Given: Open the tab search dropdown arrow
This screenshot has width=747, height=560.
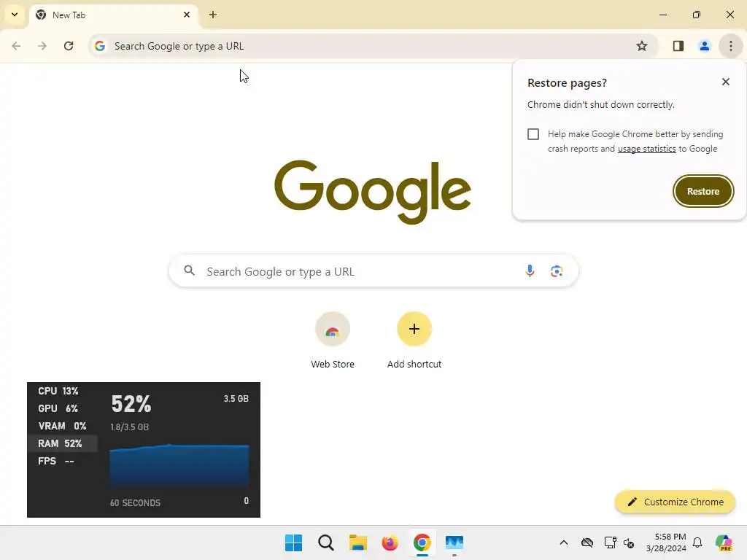Looking at the screenshot, I should tap(15, 15).
